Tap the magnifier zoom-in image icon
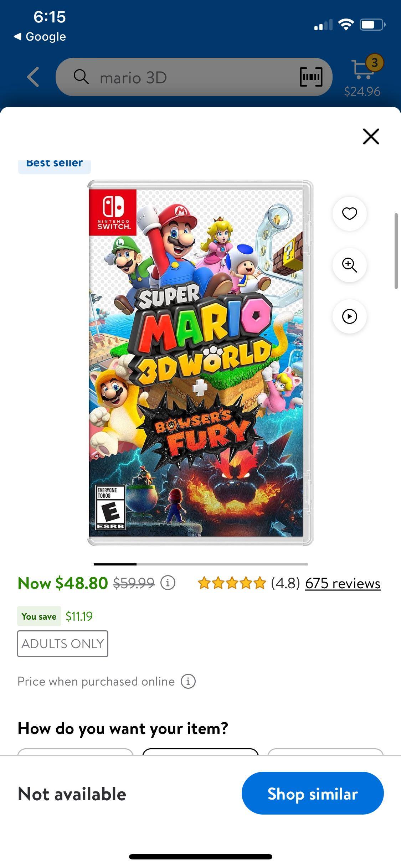This screenshot has height=868, width=401. click(x=349, y=265)
